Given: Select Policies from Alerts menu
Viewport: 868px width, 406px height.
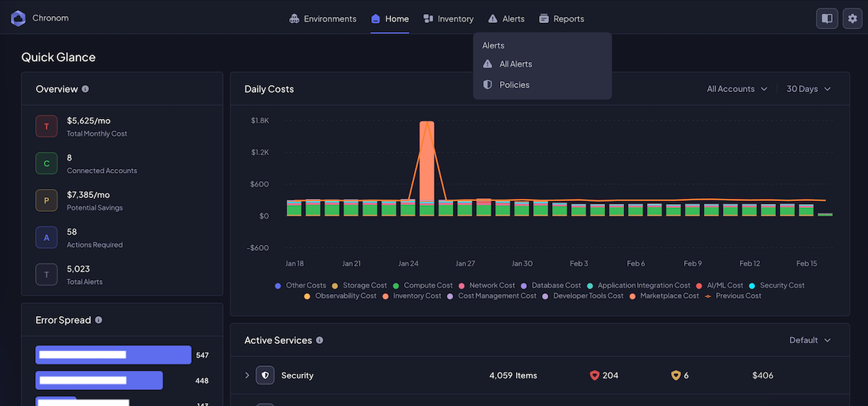Looking at the screenshot, I should pyautogui.click(x=514, y=85).
